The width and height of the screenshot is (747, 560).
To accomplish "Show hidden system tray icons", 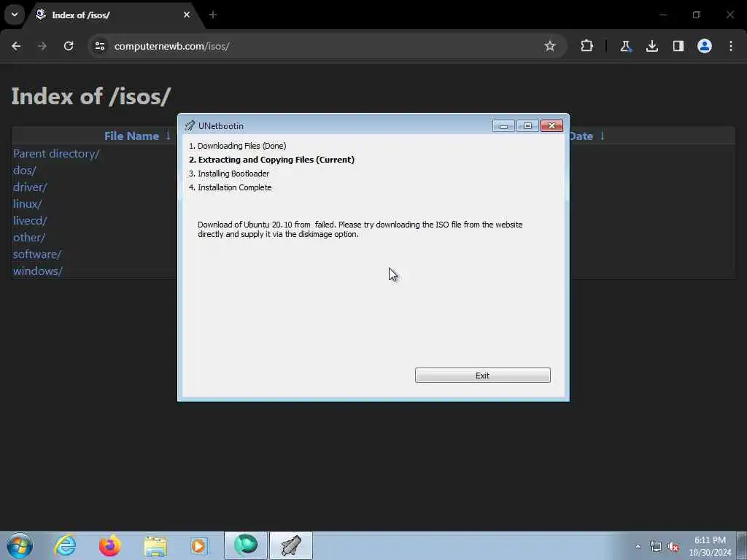I will point(638,546).
